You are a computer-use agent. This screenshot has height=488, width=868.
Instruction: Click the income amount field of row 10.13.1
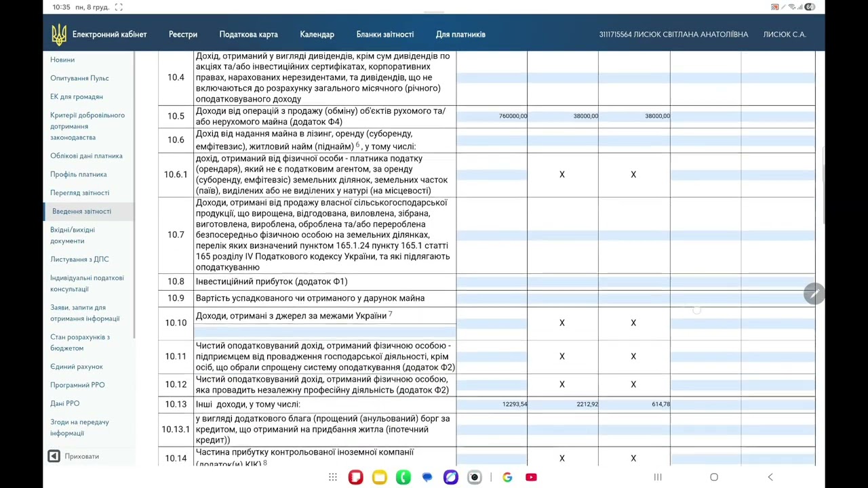[x=492, y=430]
